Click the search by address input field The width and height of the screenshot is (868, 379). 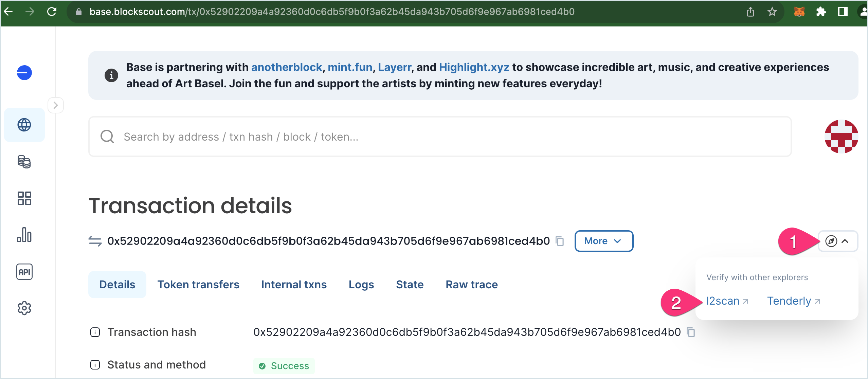pyautogui.click(x=440, y=137)
